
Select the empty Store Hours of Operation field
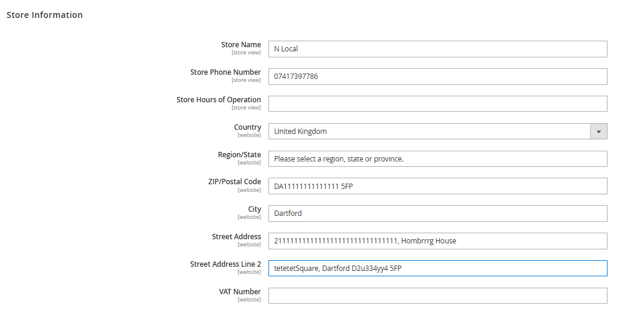[x=437, y=104]
